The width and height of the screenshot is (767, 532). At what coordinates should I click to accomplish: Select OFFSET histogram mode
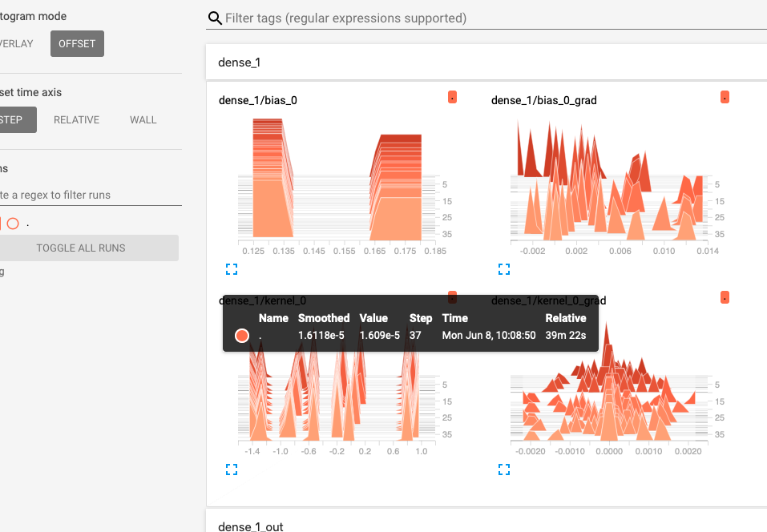coord(77,43)
